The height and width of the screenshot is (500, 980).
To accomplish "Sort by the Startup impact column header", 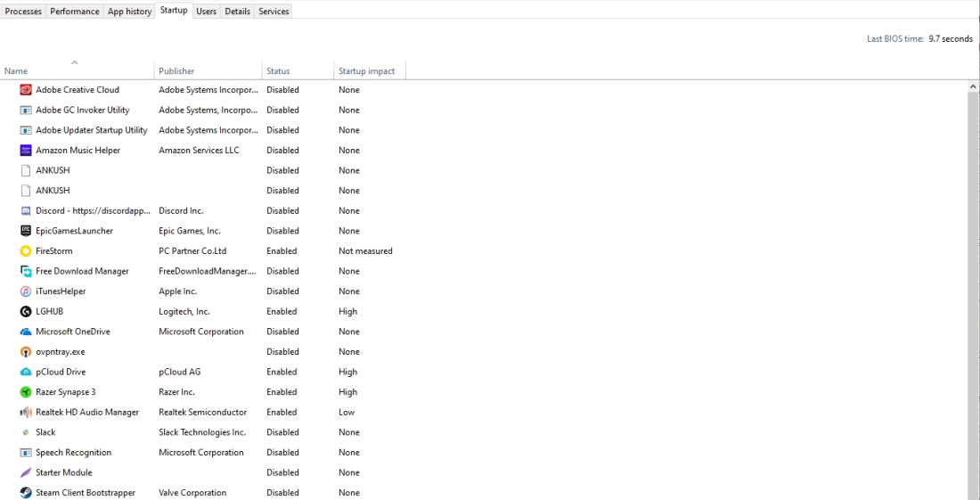I will point(370,70).
